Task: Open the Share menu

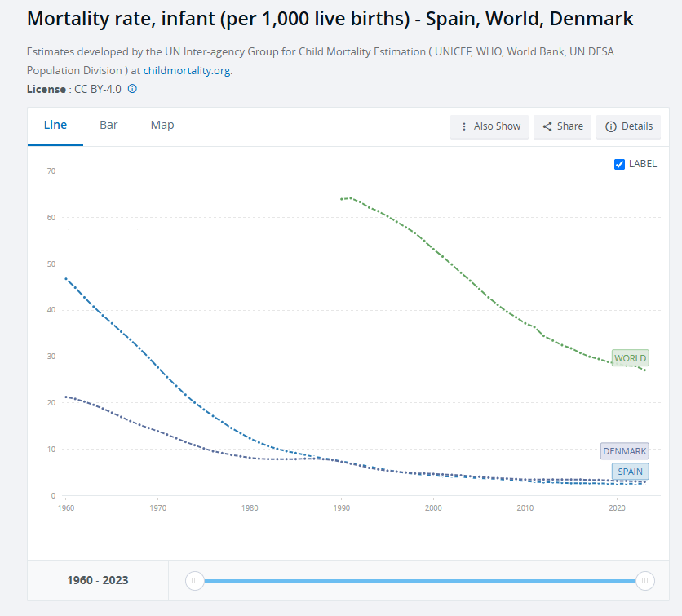Action: 561,126
